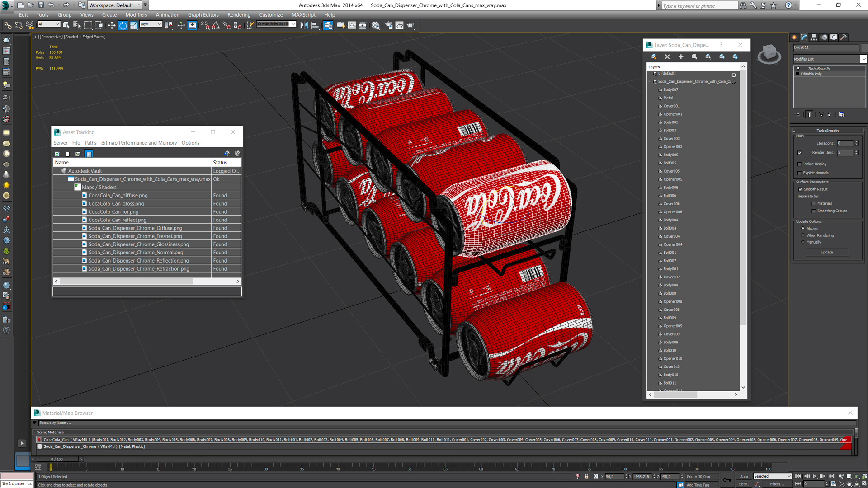Open the Hierarchy command panel tab
The image size is (868, 488).
(x=814, y=38)
